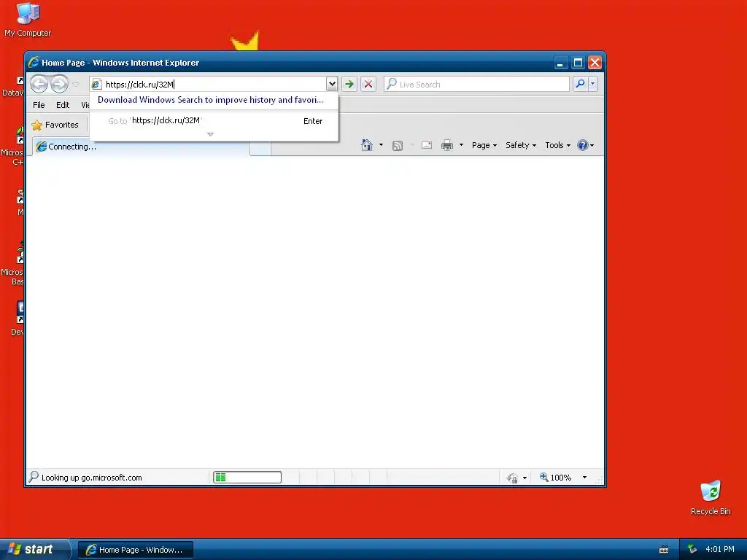This screenshot has height=560, width=747.
Task: Click the keyboard icon in system tray
Action: pyautogui.click(x=664, y=550)
